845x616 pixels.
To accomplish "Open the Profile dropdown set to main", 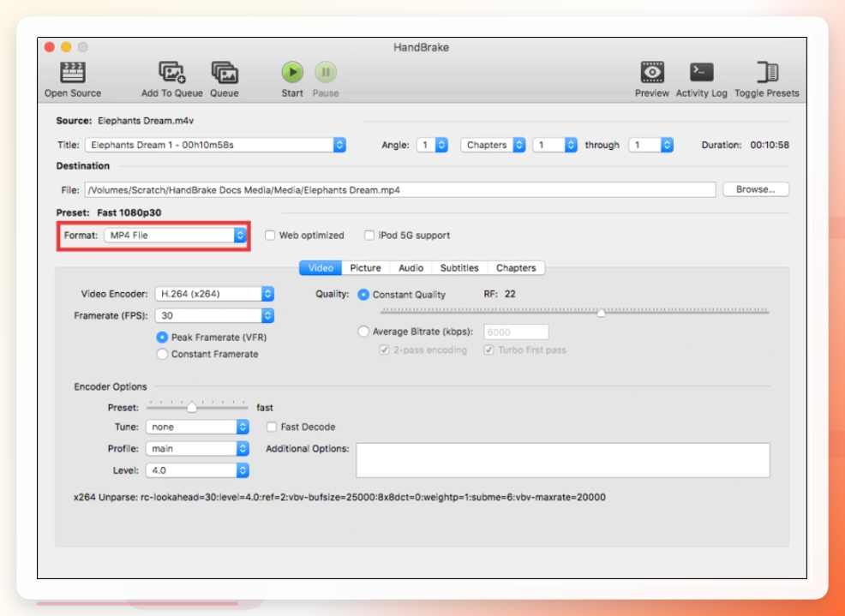I will coord(197,448).
